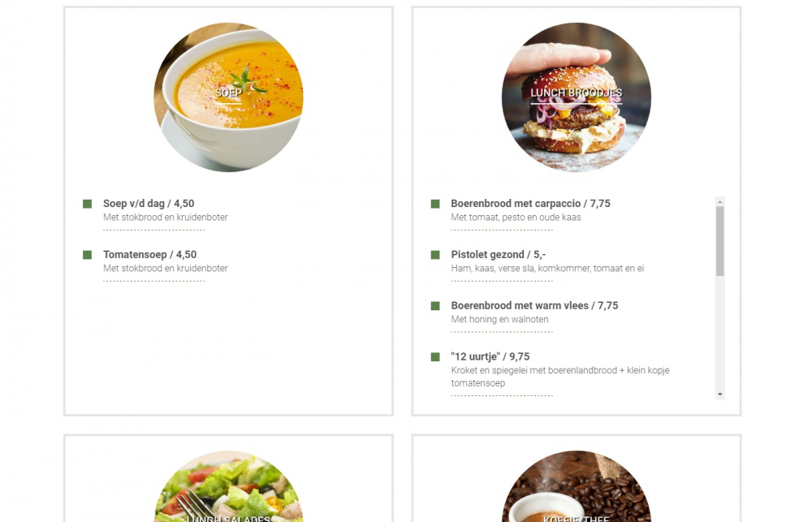Click green bullet beside Boerenbrood met warm vlees
Screen dimensions: 812x522
(435, 306)
